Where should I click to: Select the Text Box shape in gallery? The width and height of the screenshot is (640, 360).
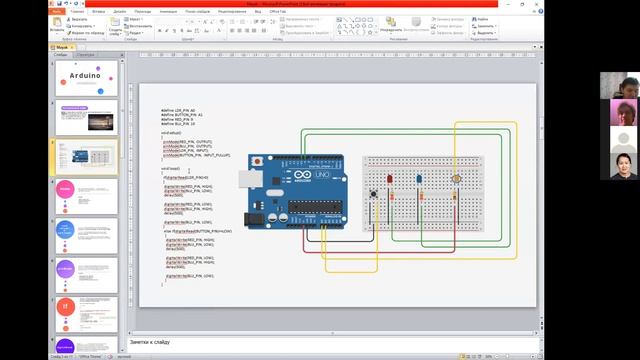[339, 20]
